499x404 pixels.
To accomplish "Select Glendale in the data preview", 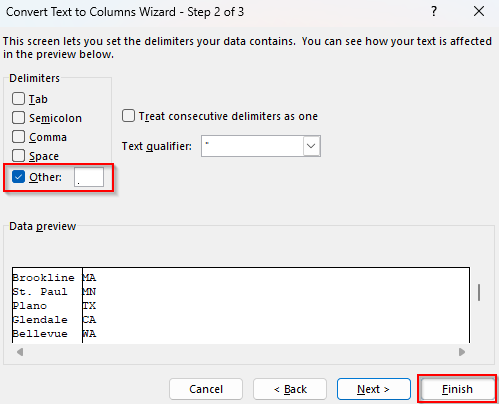I will (x=40, y=320).
